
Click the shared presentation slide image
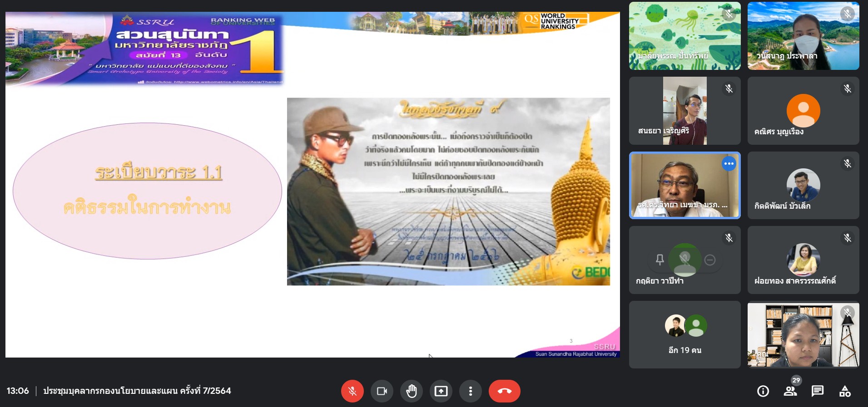tap(448, 191)
